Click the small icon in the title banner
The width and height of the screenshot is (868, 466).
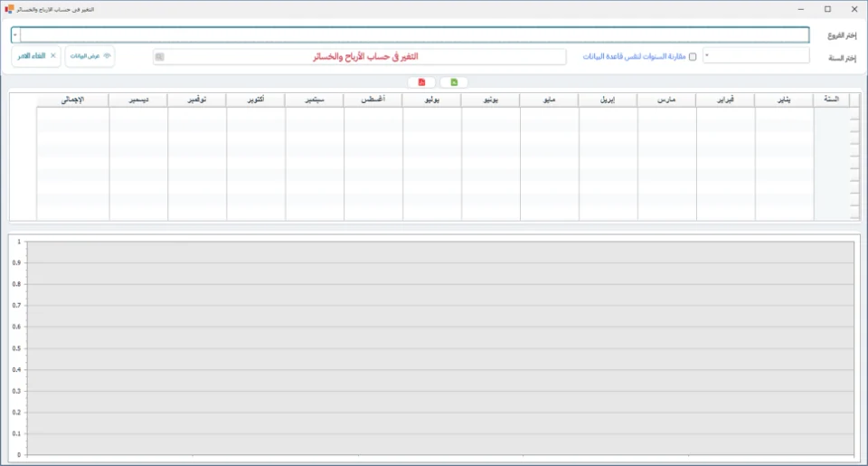pos(159,56)
